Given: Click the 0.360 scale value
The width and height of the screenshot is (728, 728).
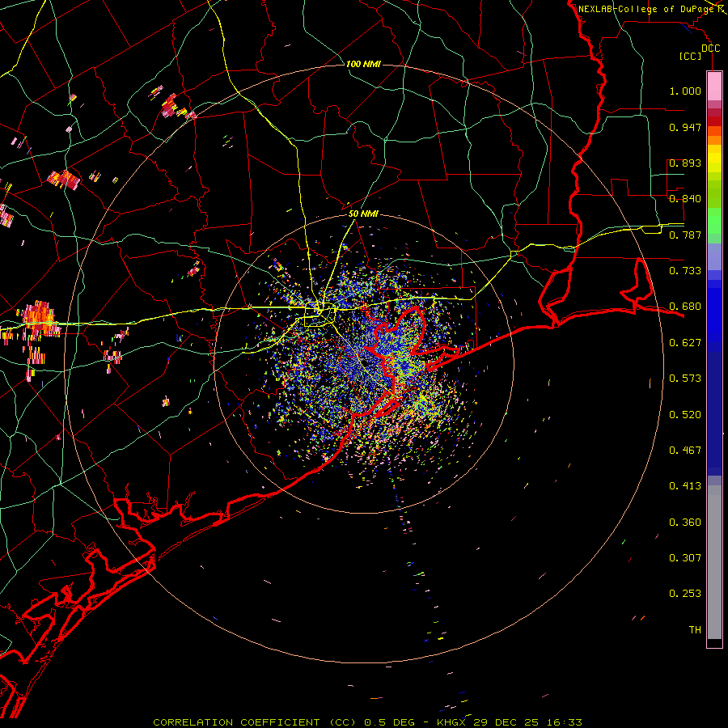Looking at the screenshot, I should [x=685, y=523].
